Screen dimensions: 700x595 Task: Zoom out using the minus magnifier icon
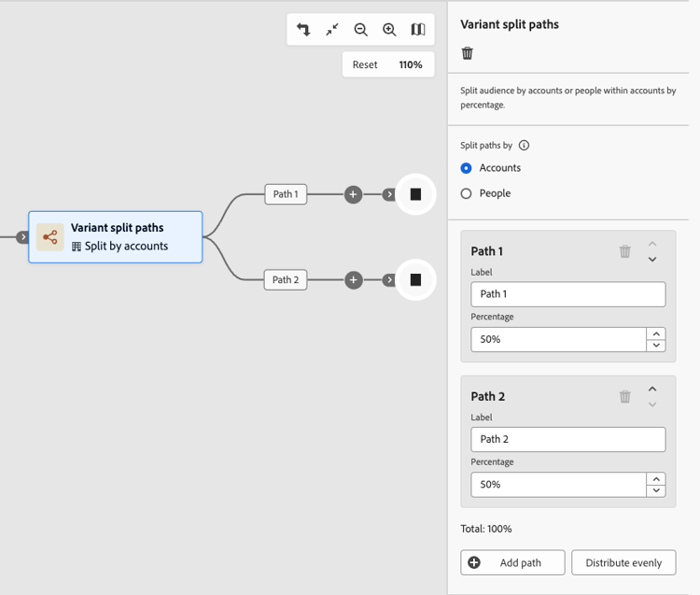pyautogui.click(x=360, y=30)
